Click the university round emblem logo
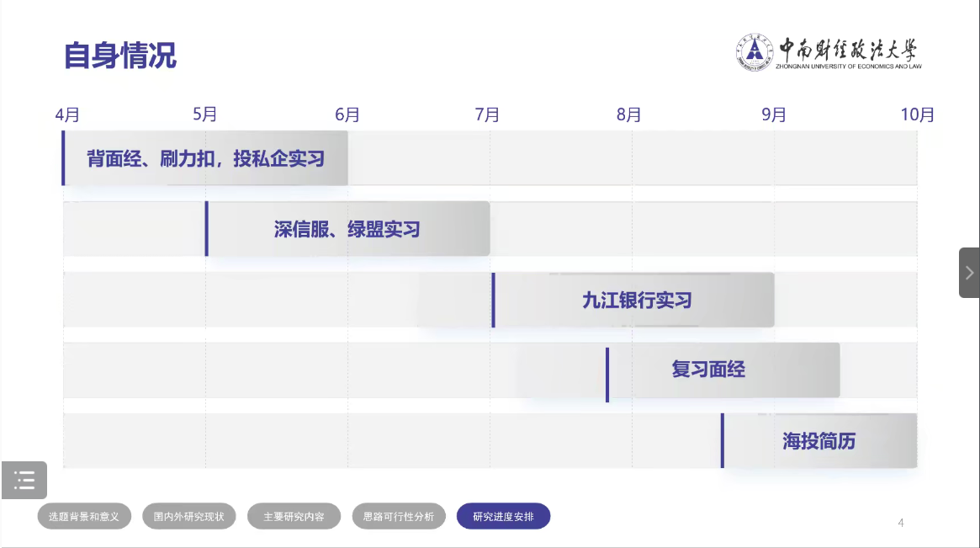 pyautogui.click(x=755, y=52)
